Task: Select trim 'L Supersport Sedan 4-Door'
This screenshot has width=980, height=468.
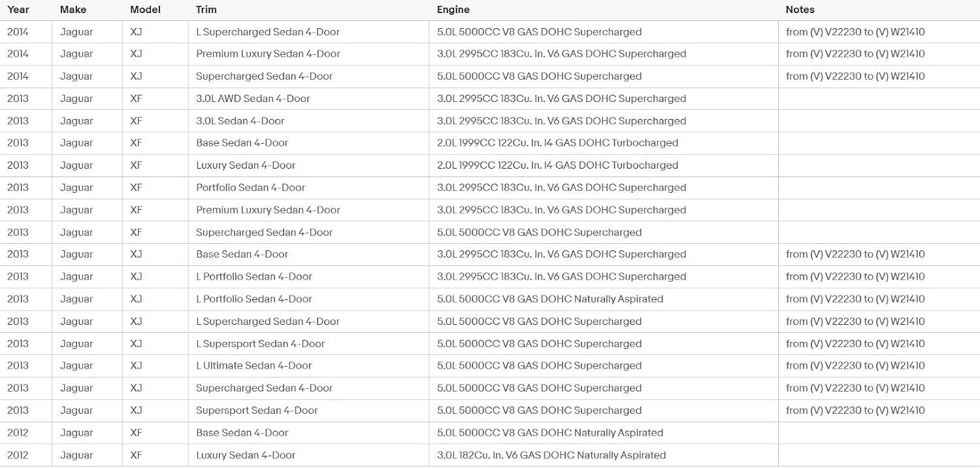Action: click(261, 344)
